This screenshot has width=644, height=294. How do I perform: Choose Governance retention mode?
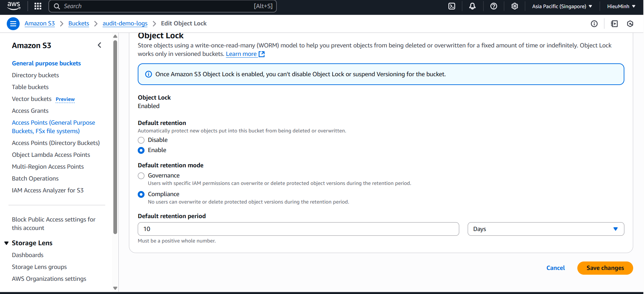coord(141,176)
